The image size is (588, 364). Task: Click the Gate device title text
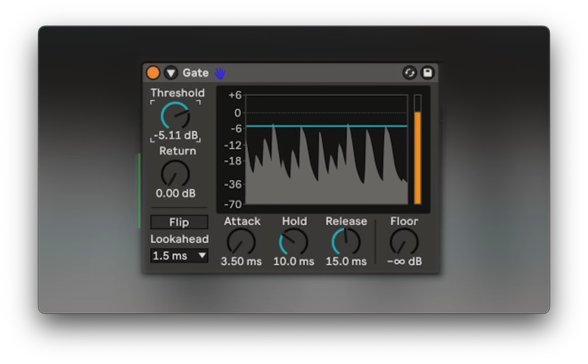click(196, 73)
